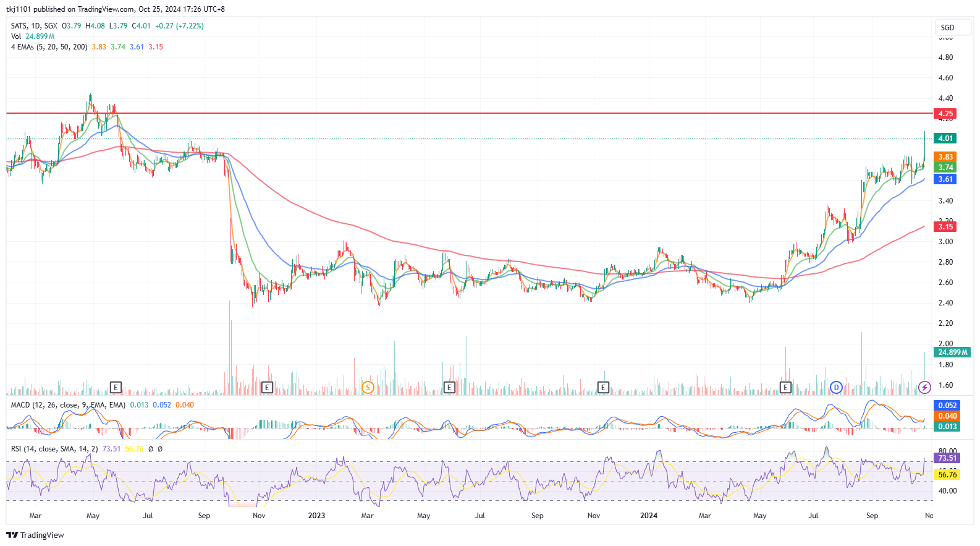The height and width of the screenshot is (546, 980).
Task: Click the purple 73.51 RSI axis label
Action: click(x=947, y=458)
